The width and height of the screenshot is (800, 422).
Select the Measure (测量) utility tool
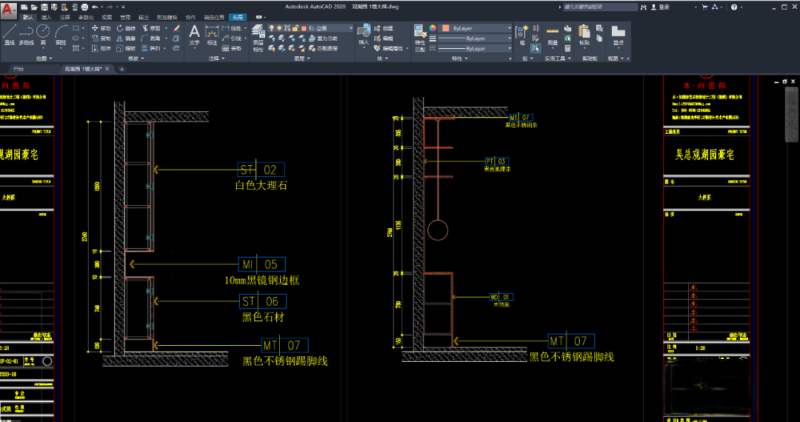[x=553, y=33]
